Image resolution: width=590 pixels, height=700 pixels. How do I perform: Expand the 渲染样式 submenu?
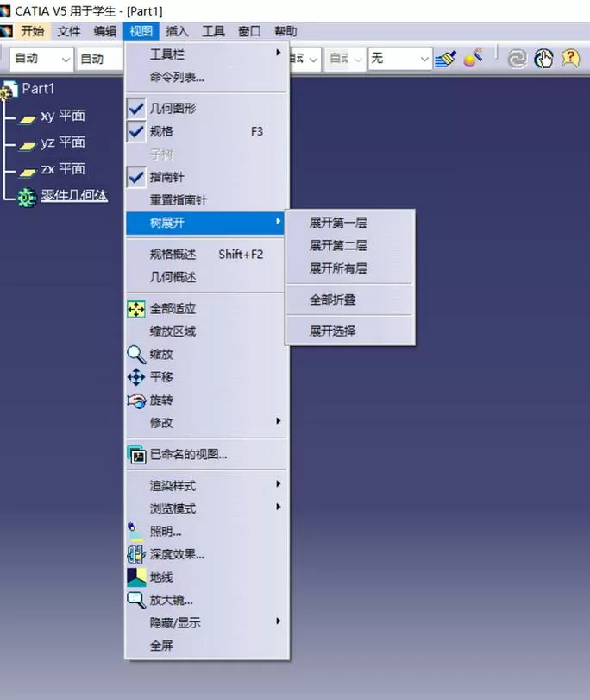click(x=207, y=485)
